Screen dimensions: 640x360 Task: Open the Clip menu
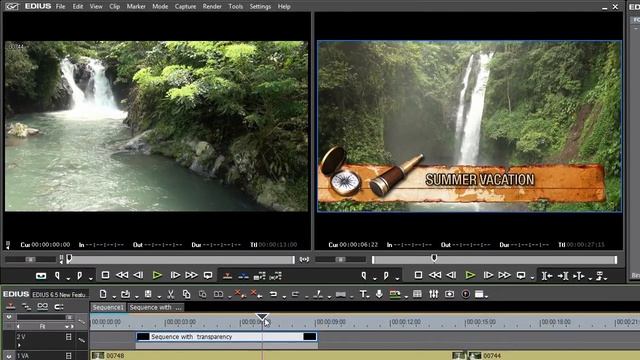pyautogui.click(x=115, y=7)
